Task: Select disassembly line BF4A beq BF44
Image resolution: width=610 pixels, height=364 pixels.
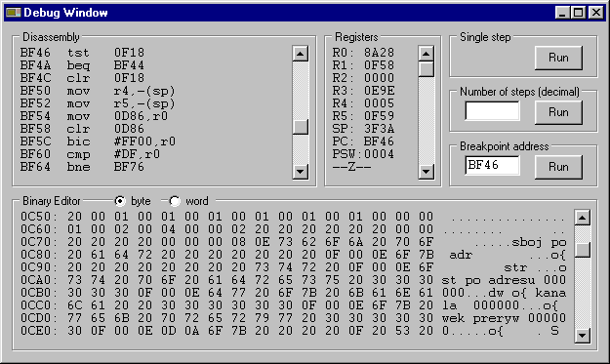Action: 83,65
